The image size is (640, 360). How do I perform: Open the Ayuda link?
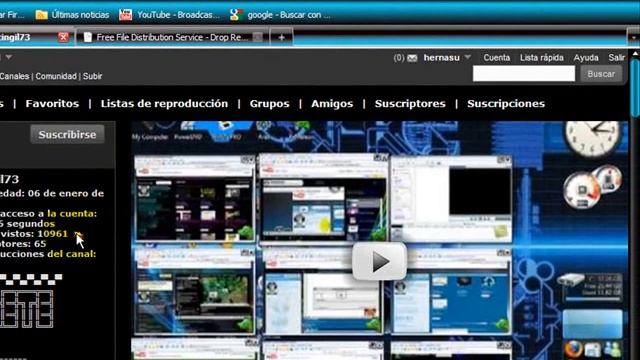coord(586,58)
